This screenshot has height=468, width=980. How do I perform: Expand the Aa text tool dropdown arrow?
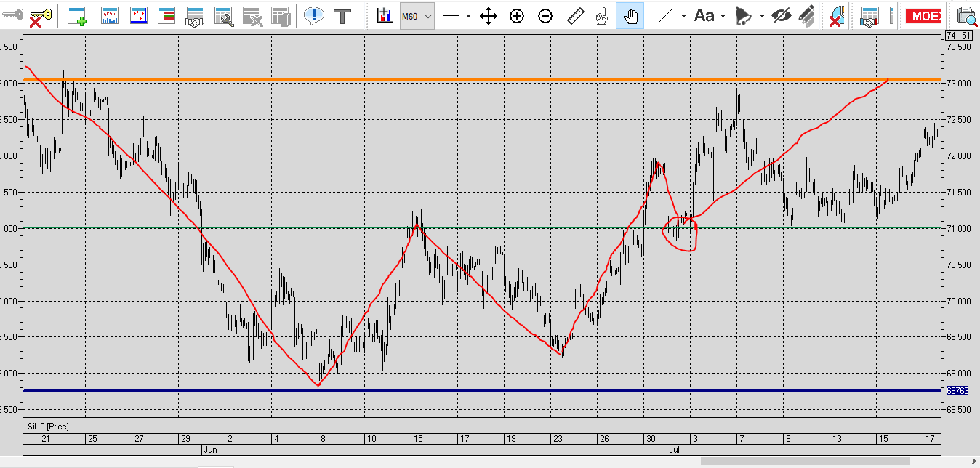click(x=723, y=16)
